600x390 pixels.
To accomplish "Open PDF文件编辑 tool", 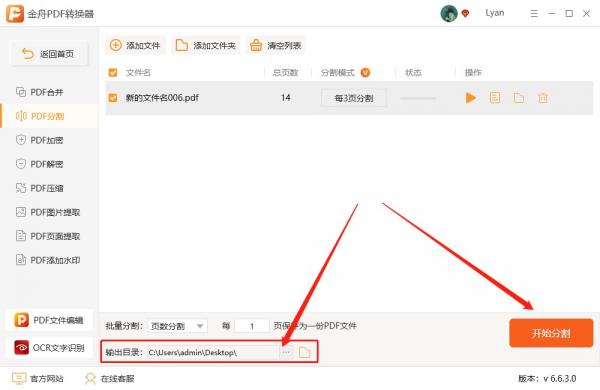I will click(x=49, y=320).
